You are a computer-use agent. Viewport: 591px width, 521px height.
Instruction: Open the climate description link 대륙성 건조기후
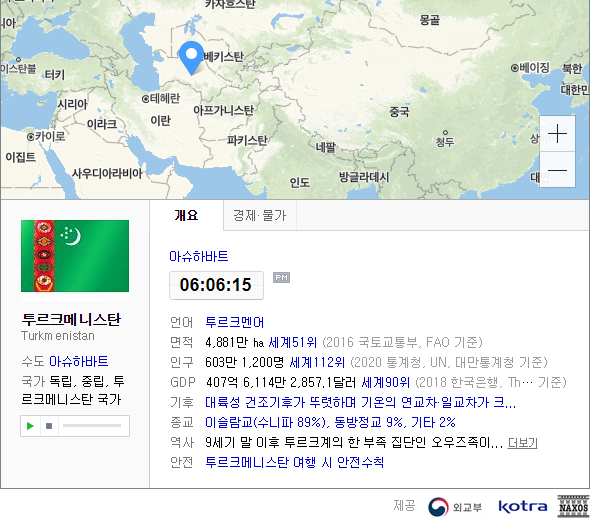(361, 402)
